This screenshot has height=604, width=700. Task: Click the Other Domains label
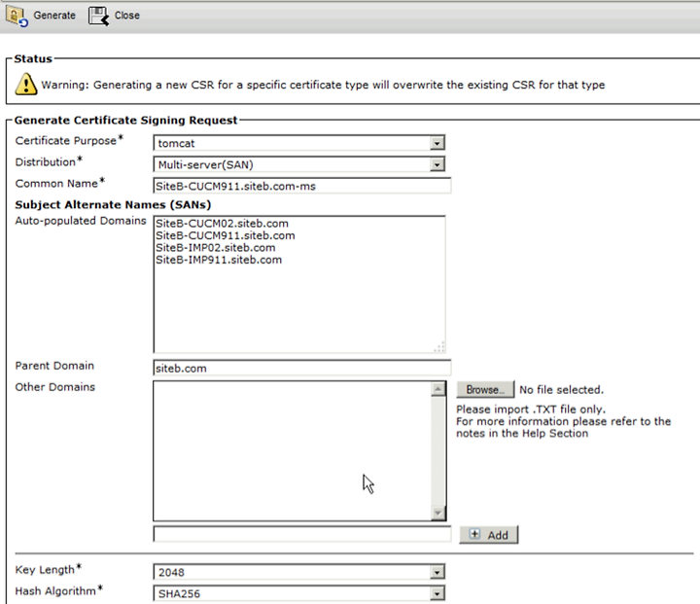54,387
